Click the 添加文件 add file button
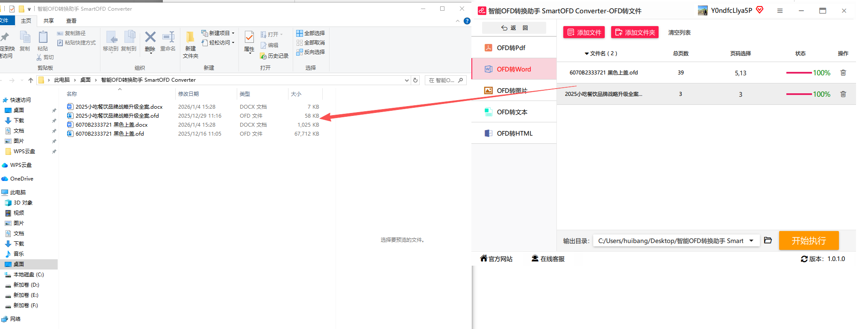 pyautogui.click(x=584, y=33)
